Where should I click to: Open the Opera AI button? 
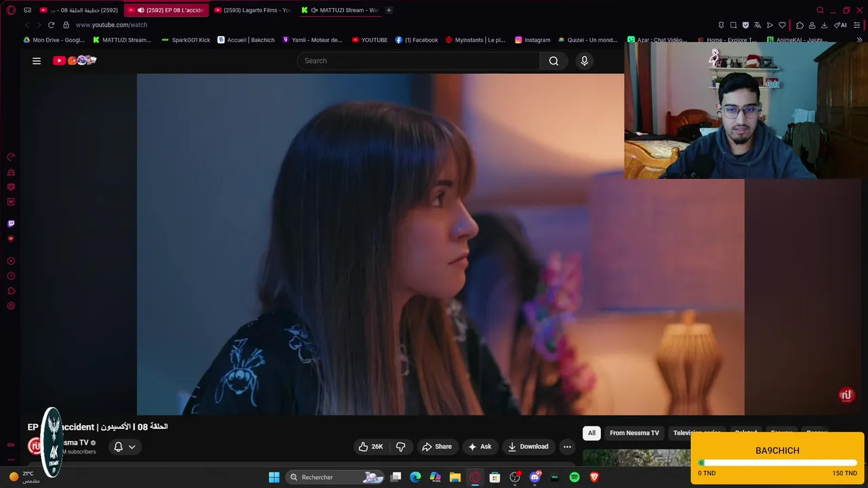840,25
